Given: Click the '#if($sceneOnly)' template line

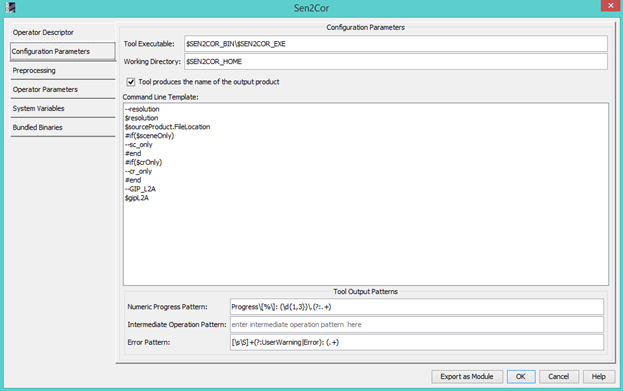Looking at the screenshot, I should [149, 135].
